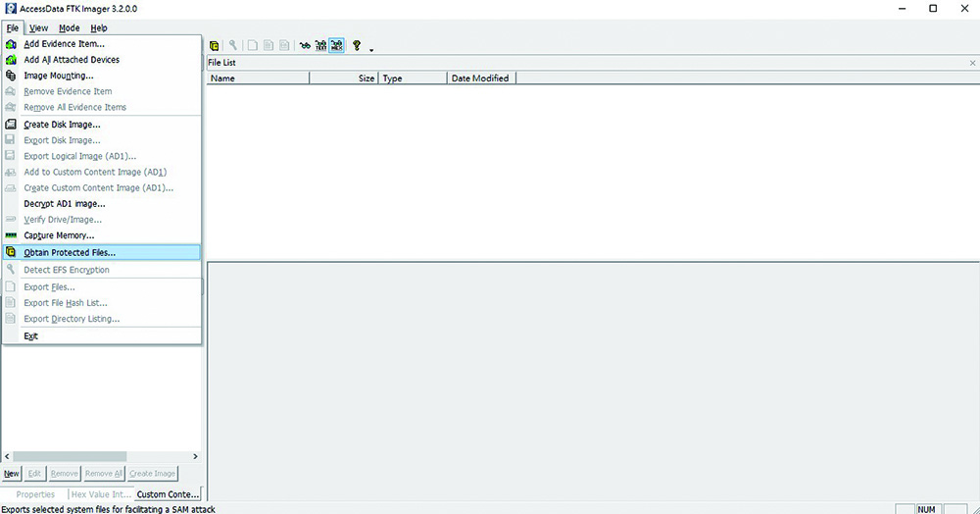Click Remove Evidence Item menu entry
The height and width of the screenshot is (514, 980).
tap(102, 91)
